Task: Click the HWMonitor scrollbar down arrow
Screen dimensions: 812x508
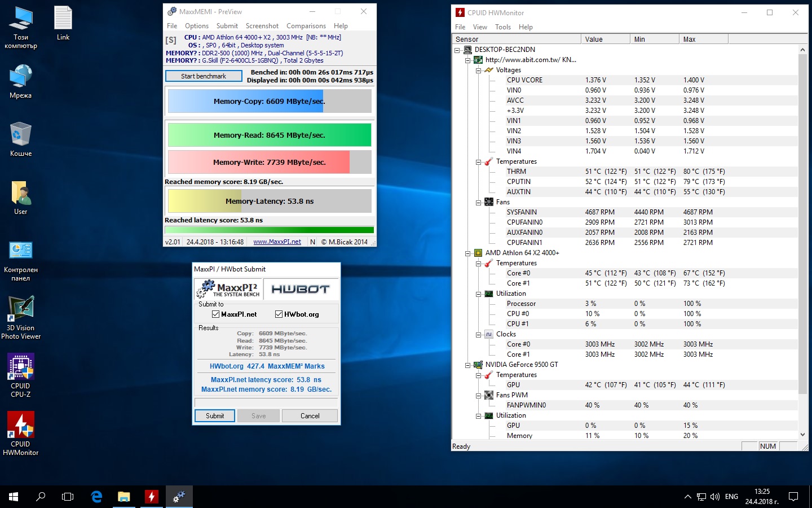Action: (803, 435)
